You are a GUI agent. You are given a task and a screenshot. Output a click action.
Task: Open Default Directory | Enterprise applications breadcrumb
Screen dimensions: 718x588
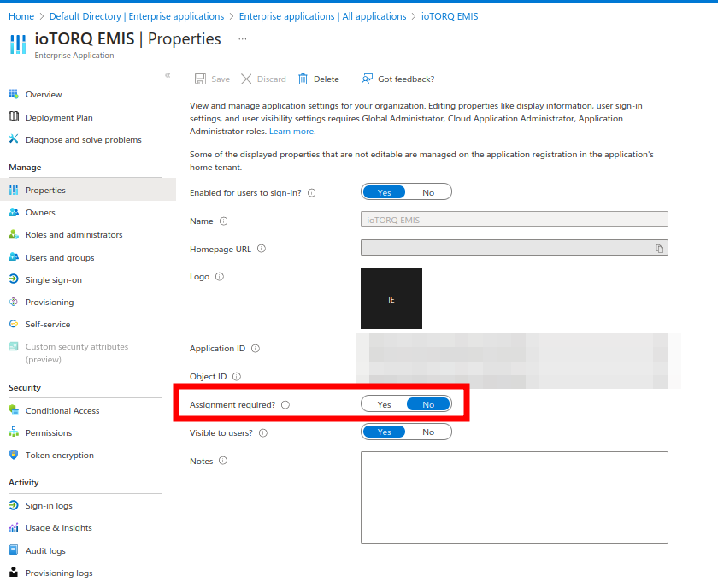(x=137, y=16)
